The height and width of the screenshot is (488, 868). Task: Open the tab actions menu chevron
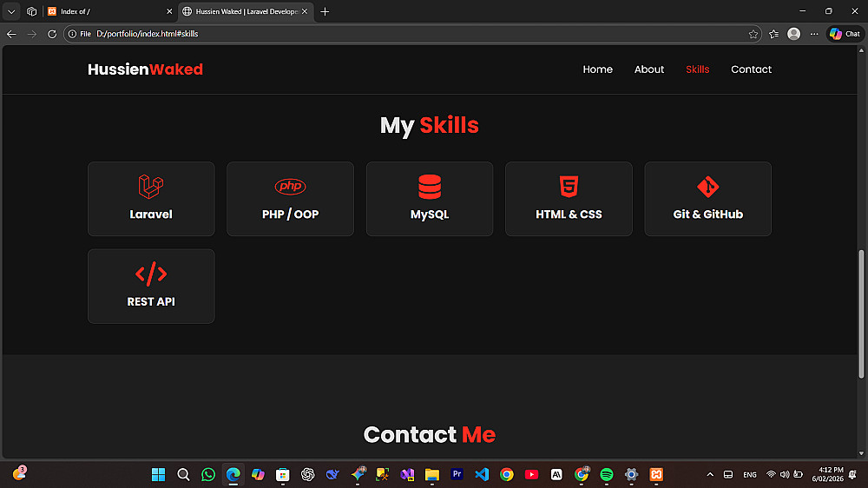[x=11, y=11]
